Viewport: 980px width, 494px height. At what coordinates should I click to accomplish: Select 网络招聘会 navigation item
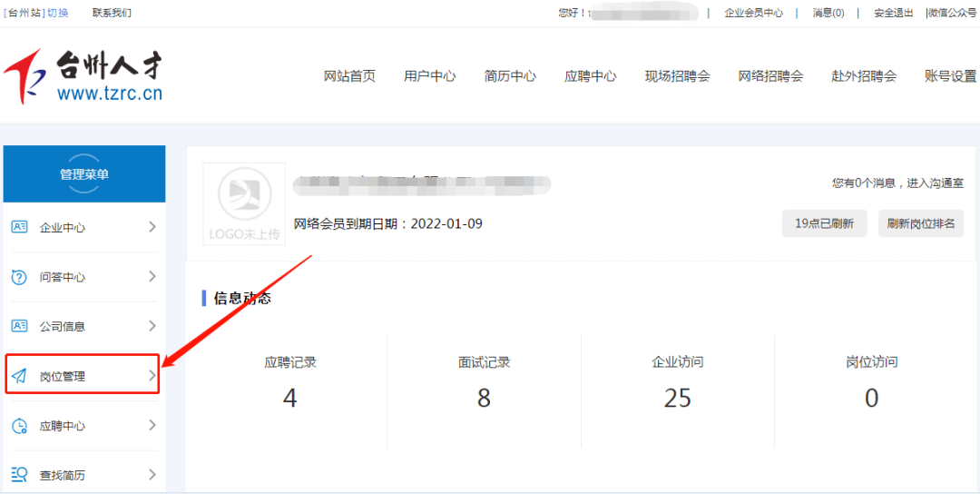click(x=770, y=77)
